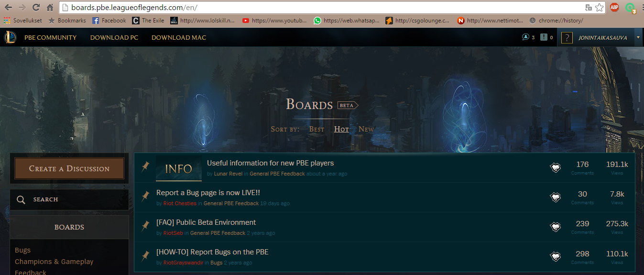Click pin icon on 'Useful information' post

[145, 167]
